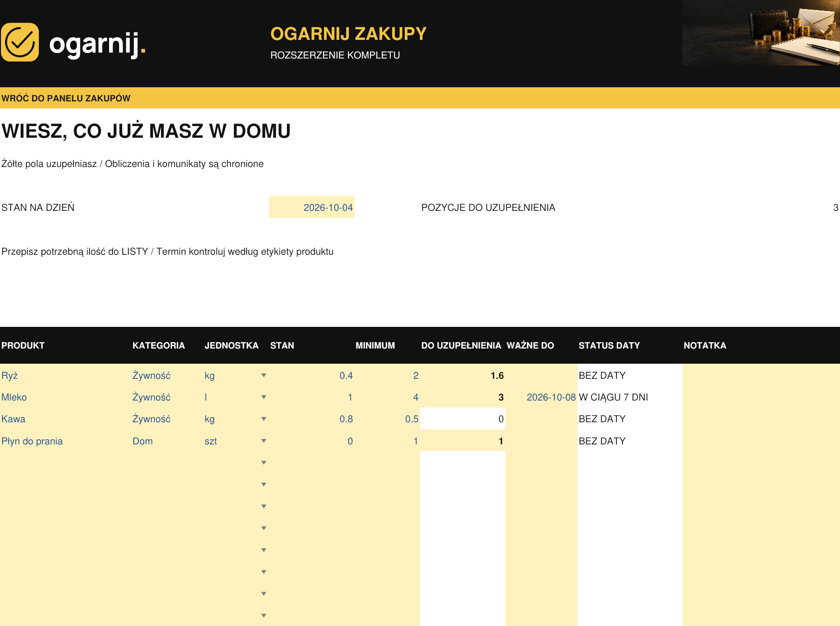This screenshot has height=626, width=840.
Task: Select the minimum value 0.5 for Kawa
Action: (387, 419)
